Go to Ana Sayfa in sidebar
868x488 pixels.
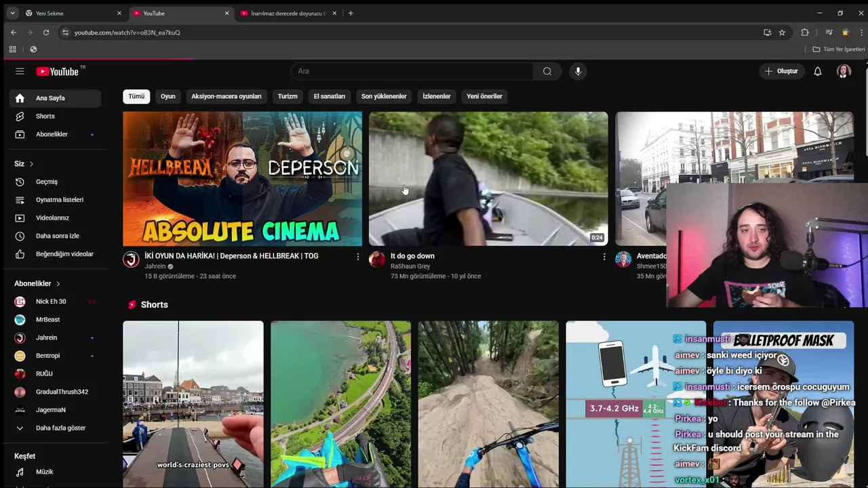pyautogui.click(x=55, y=98)
